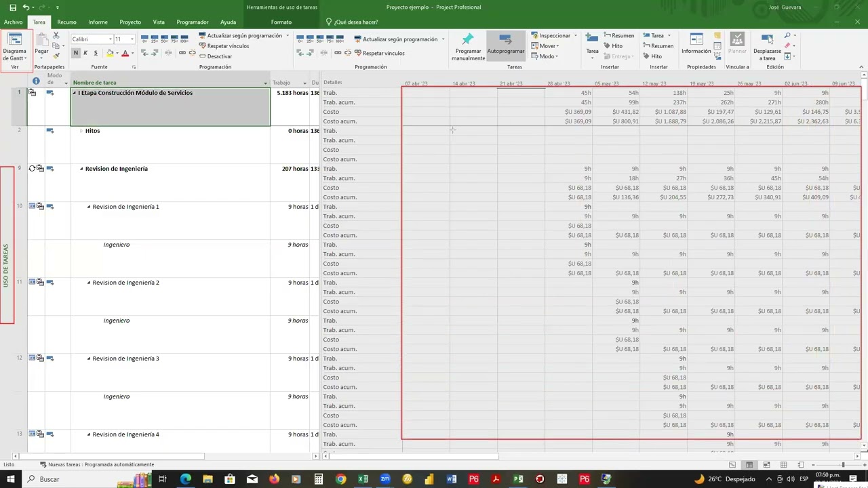Open the Trabajo column filter arrow

(x=304, y=83)
